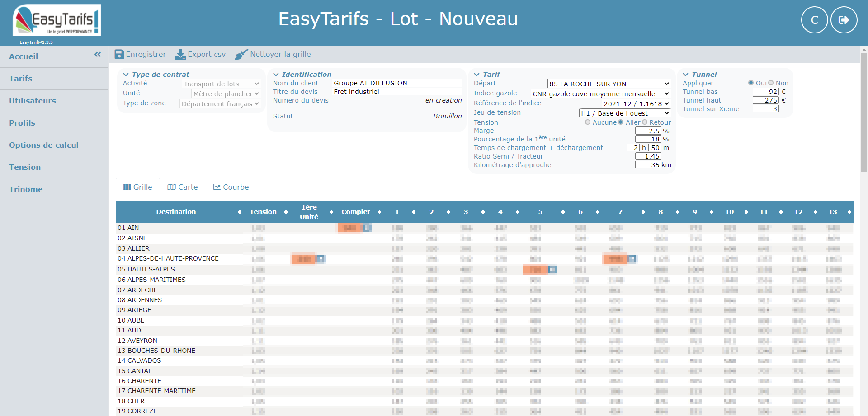Image resolution: width=868 pixels, height=416 pixels.
Task: Switch to the Carte tab
Action: (x=183, y=187)
